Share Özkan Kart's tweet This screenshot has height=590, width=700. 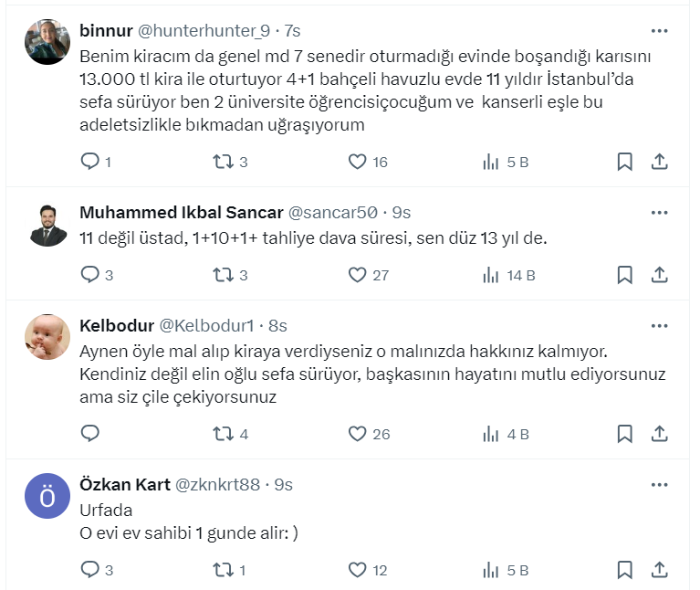tap(659, 570)
